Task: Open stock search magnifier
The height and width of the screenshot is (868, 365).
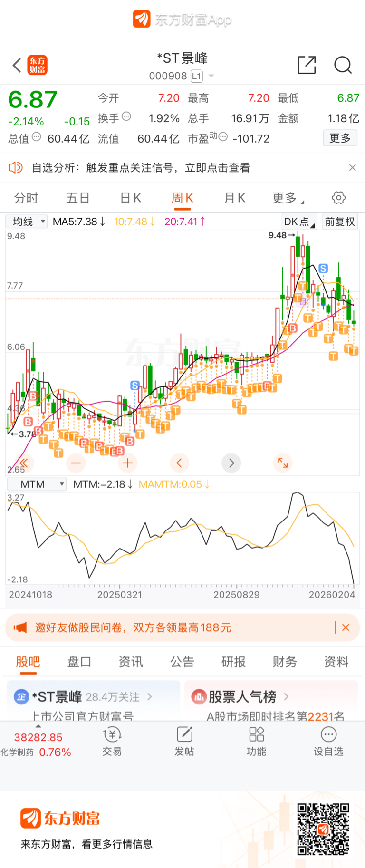Action: (x=343, y=65)
